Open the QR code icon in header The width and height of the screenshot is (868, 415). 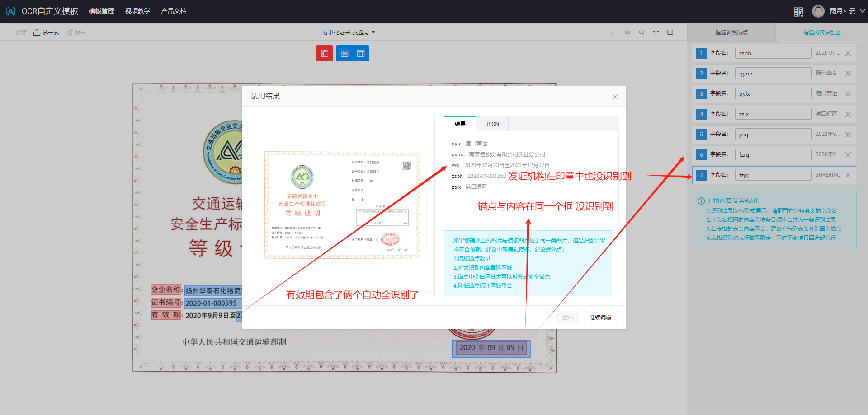pos(798,11)
